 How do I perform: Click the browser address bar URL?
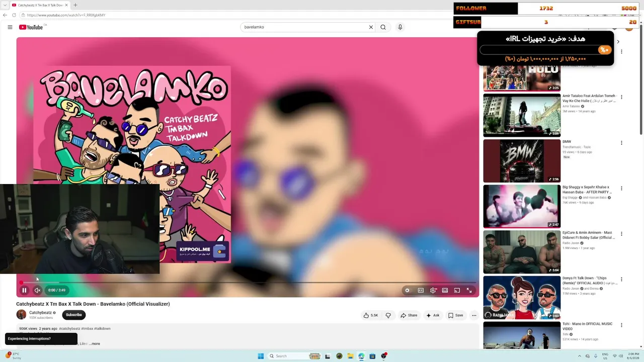pyautogui.click(x=66, y=15)
